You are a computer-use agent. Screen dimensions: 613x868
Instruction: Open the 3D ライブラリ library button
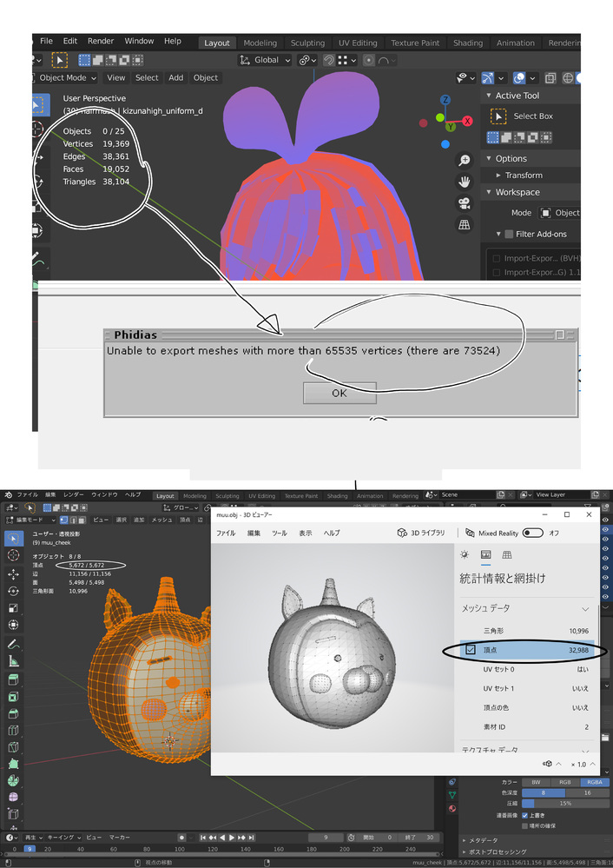tap(421, 533)
